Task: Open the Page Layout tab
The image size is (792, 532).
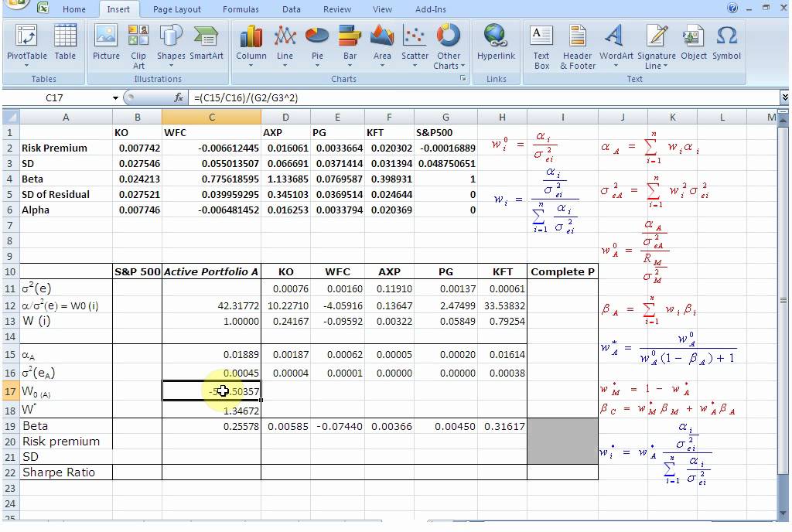Action: point(176,9)
